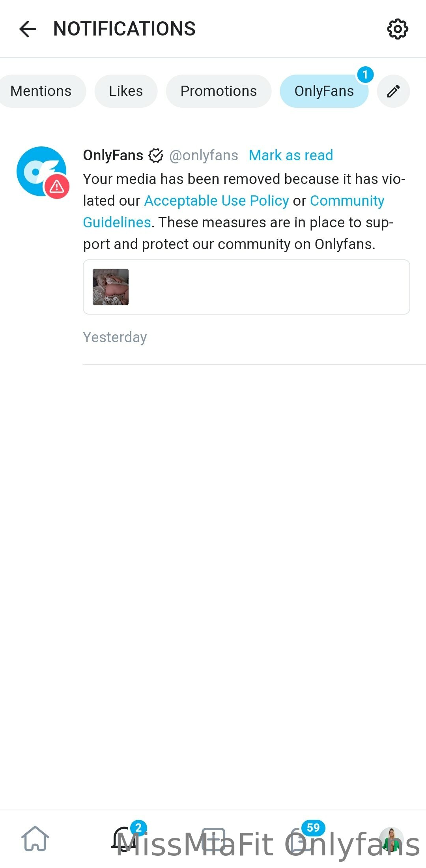Viewport: 426px width, 868px height.
Task: Tap the pencil edit filters icon
Action: tap(393, 91)
